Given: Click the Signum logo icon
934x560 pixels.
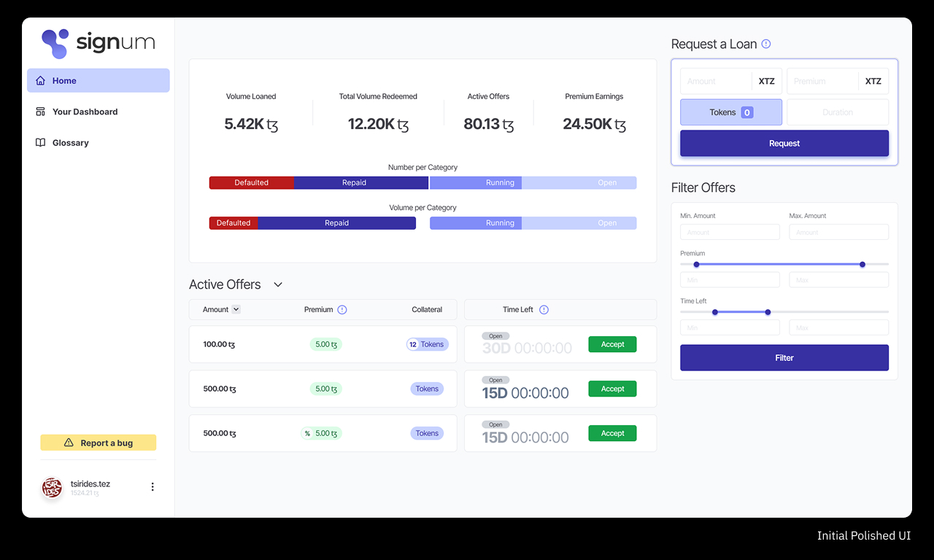Looking at the screenshot, I should [x=55, y=44].
